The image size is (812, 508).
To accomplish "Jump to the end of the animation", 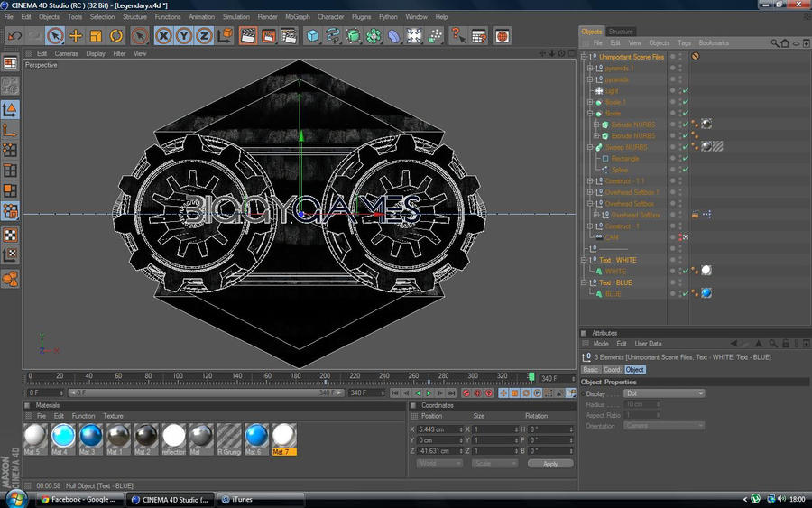I will pos(452,393).
